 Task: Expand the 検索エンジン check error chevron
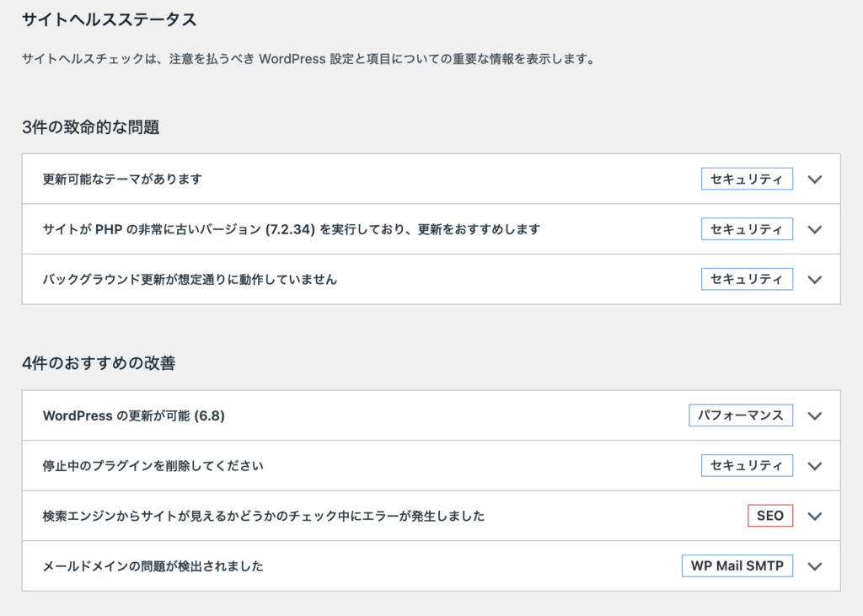(815, 517)
